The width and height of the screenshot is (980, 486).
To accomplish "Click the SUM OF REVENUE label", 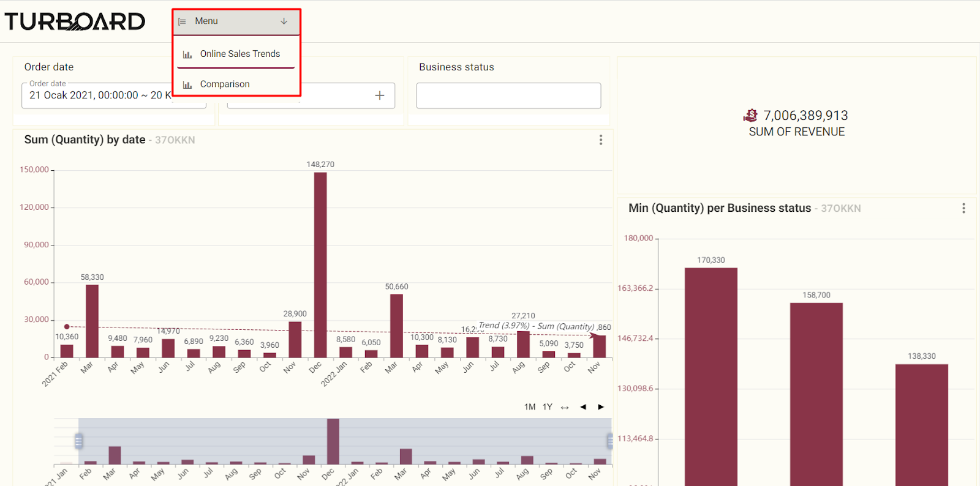I will pos(797,132).
